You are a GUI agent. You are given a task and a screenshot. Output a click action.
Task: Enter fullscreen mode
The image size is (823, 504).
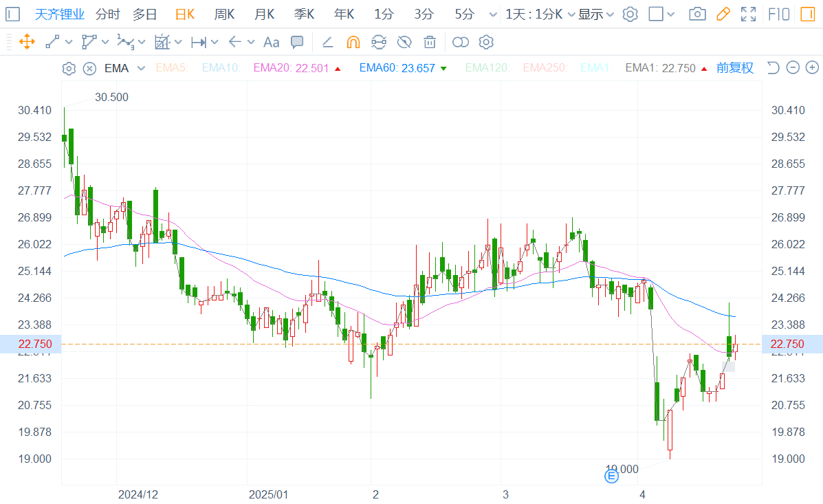749,14
